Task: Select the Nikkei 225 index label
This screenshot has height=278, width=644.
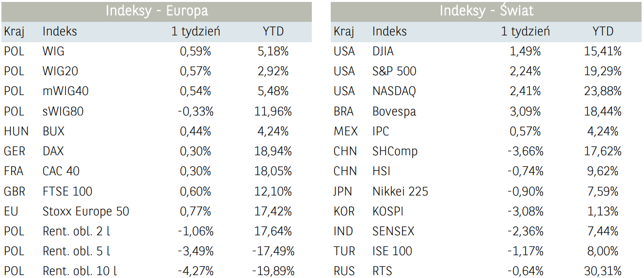Action: (x=400, y=192)
